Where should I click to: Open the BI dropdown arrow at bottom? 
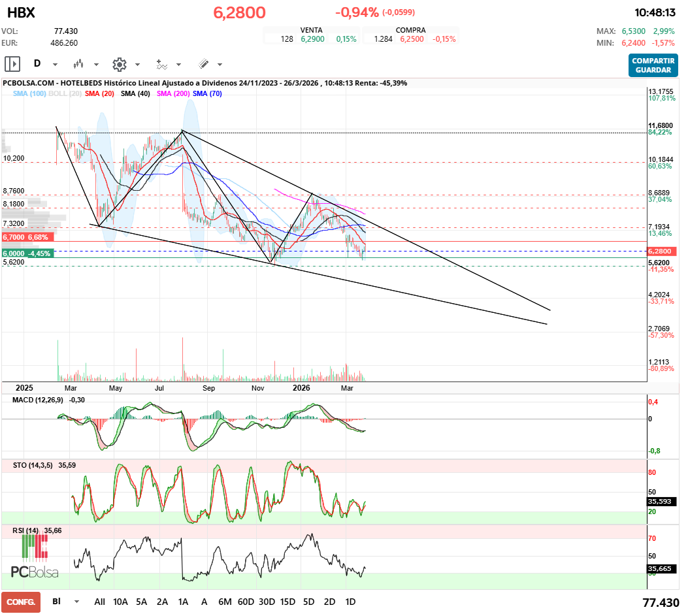pyautogui.click(x=77, y=602)
